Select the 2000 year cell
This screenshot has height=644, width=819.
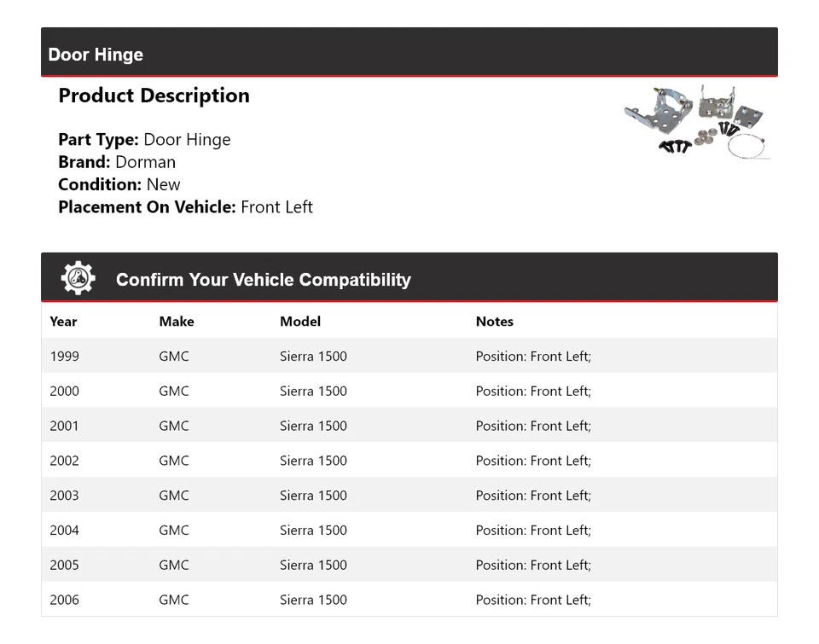(x=64, y=392)
